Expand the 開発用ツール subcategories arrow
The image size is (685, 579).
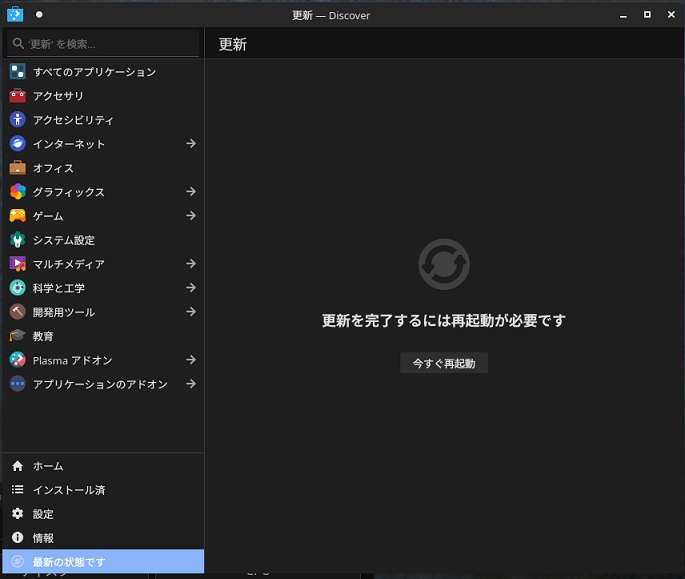[191, 312]
